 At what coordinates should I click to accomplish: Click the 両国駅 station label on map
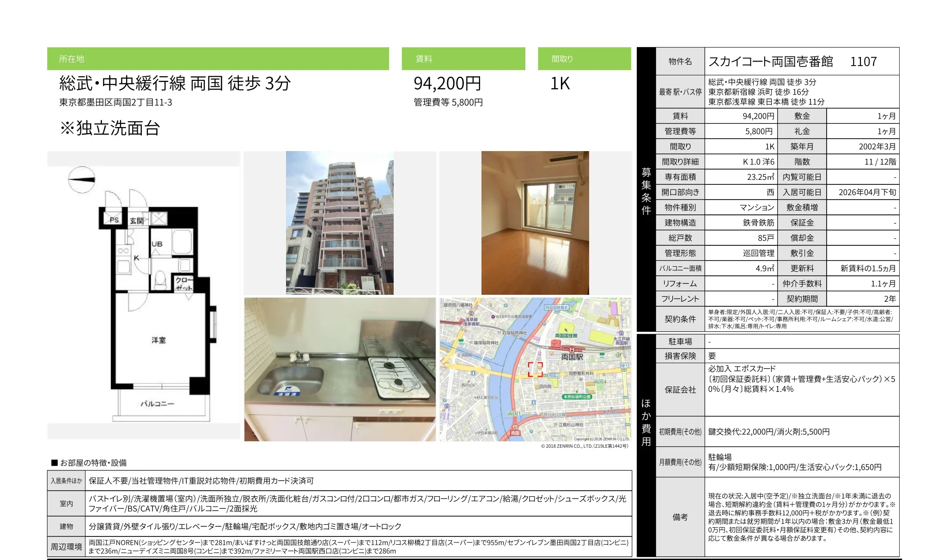click(572, 357)
